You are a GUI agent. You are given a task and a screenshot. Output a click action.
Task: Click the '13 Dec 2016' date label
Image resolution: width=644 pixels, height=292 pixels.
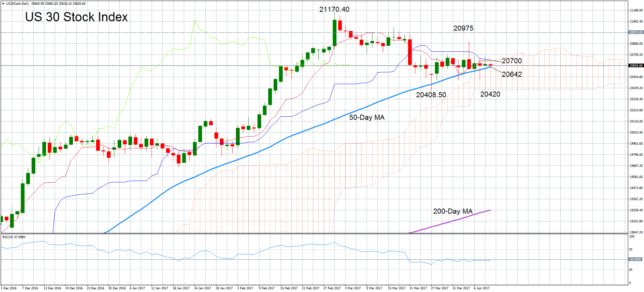tap(52, 288)
